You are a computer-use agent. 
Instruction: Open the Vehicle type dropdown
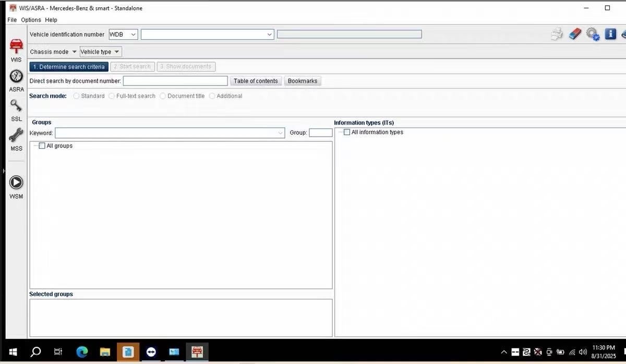pos(100,52)
